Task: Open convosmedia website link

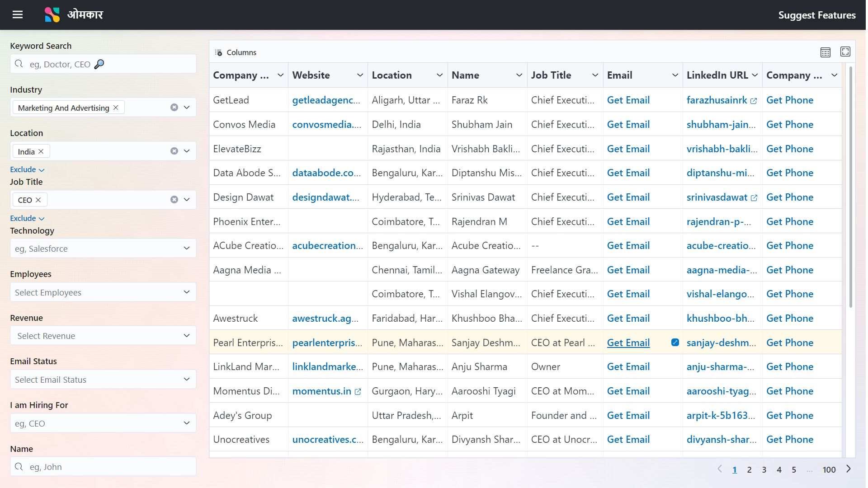Action: [326, 125]
